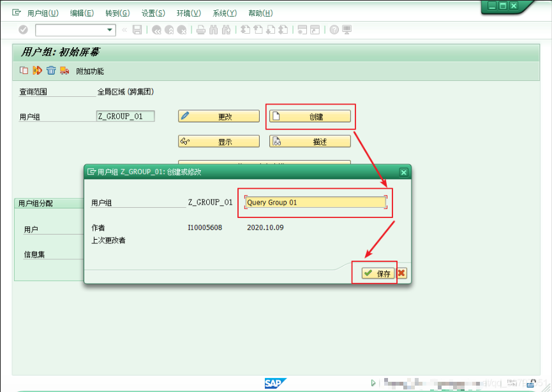Click the 全局区域 (跨集团) text
The image size is (552, 392).
coord(126,92)
